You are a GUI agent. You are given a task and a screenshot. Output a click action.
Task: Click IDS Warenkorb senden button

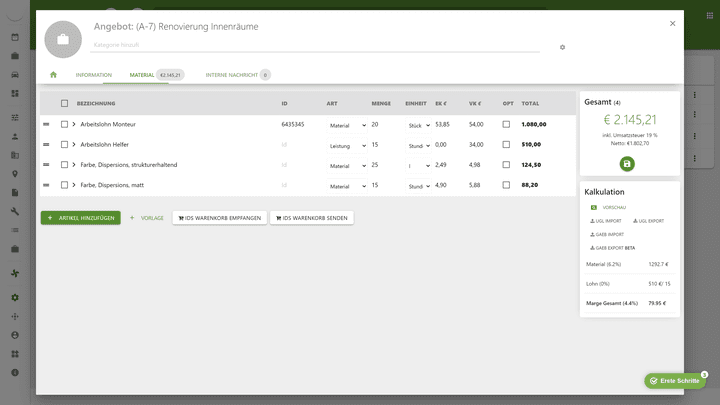tap(311, 217)
